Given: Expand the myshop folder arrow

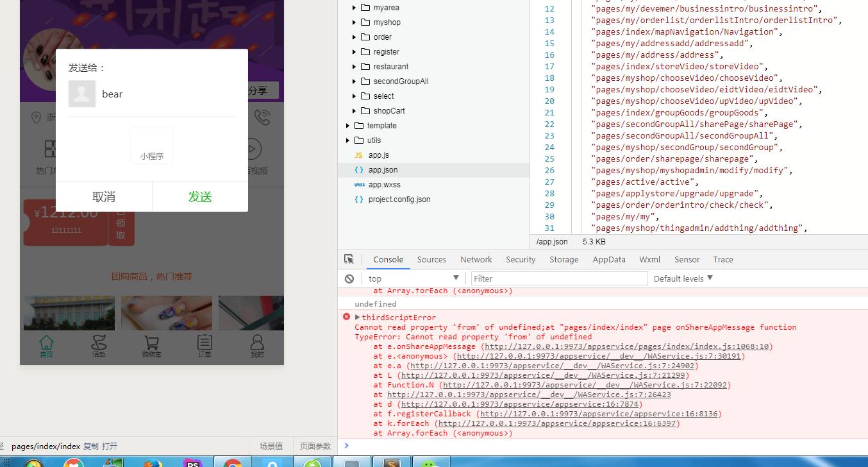Looking at the screenshot, I should [354, 22].
